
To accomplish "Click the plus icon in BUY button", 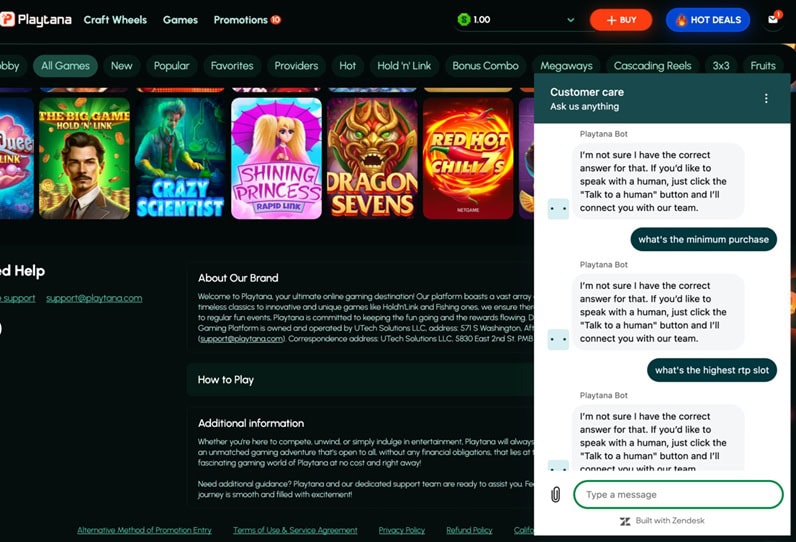I will 611,20.
